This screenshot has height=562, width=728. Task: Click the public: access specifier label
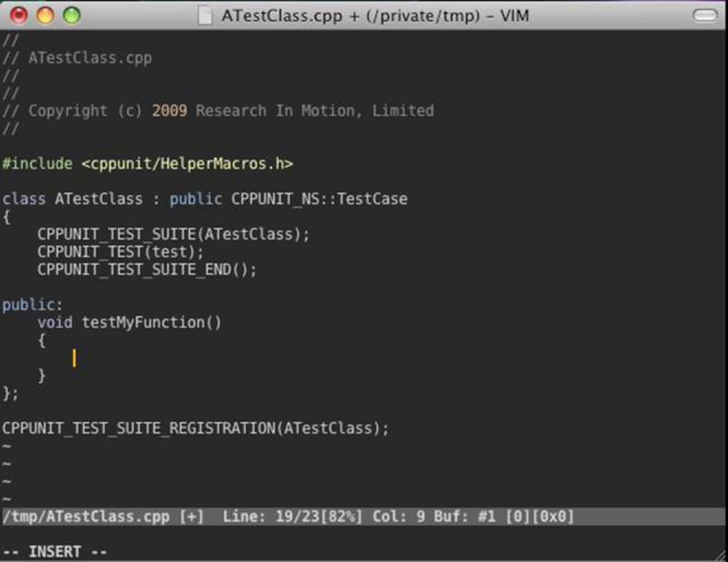(32, 305)
